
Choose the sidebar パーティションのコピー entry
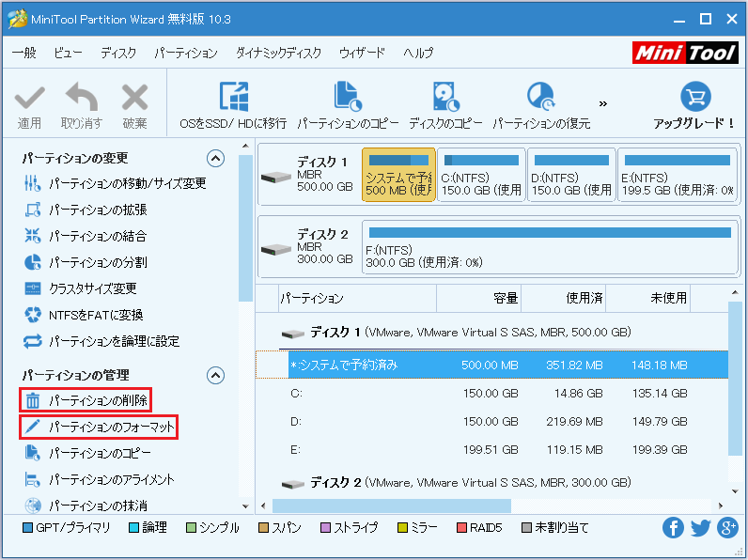coord(87,453)
